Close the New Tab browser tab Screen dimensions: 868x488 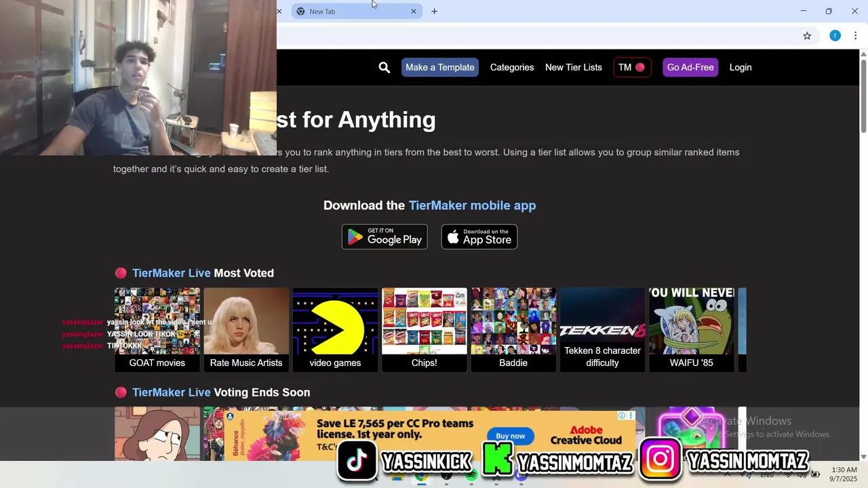(x=414, y=12)
